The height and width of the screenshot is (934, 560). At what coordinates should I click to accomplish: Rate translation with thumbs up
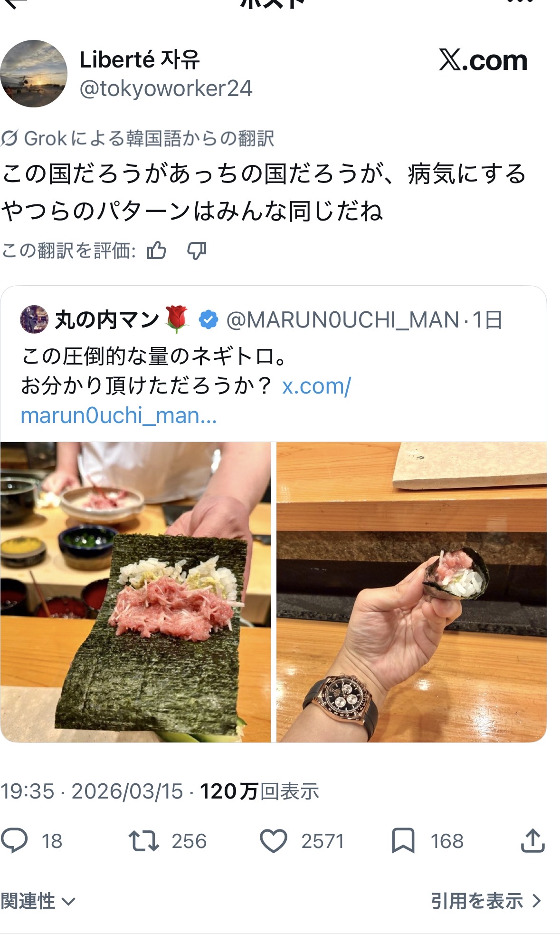[156, 250]
